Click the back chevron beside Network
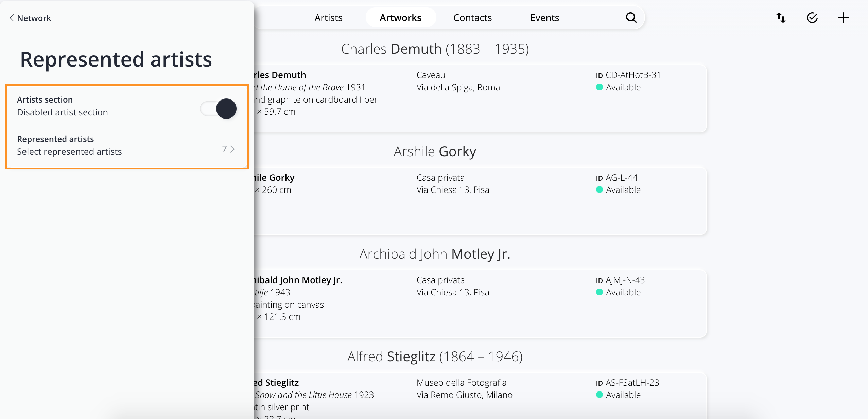 click(x=12, y=18)
